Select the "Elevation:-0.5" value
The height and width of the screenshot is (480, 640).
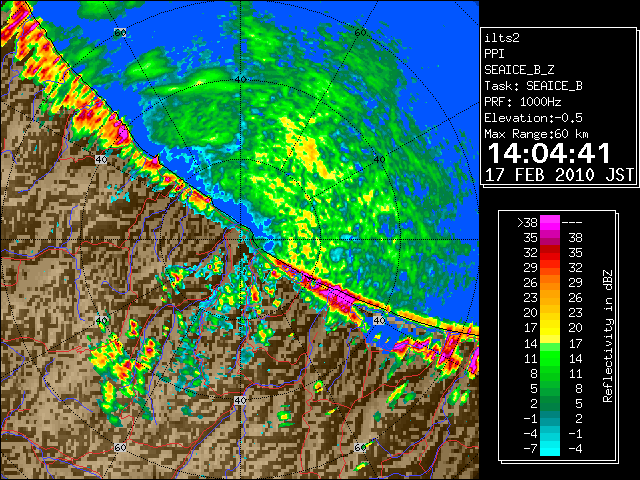click(x=533, y=118)
